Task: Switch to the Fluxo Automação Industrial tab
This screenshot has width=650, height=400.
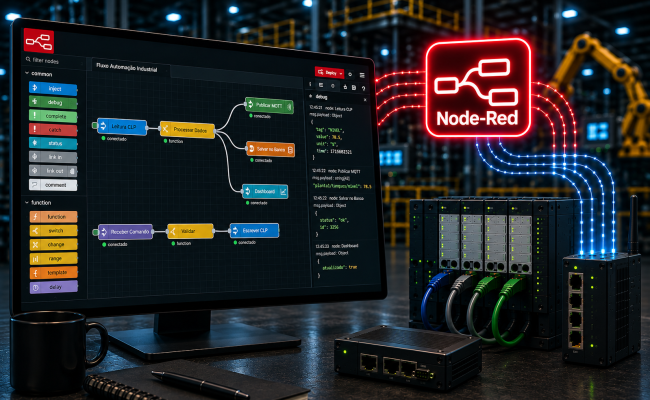Action: (x=126, y=67)
